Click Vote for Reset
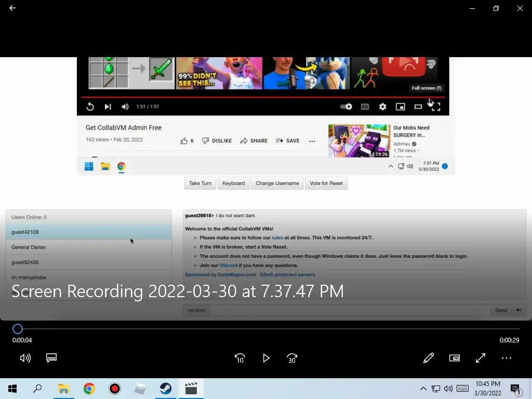This screenshot has height=399, width=532. point(326,183)
